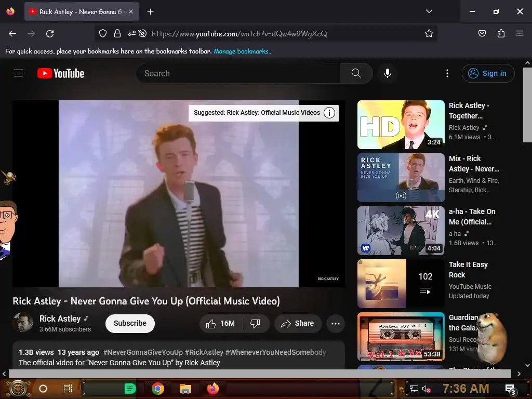The image size is (532, 399).
Task: Open the Firefox extensions puzzle icon
Action: coord(501,33)
